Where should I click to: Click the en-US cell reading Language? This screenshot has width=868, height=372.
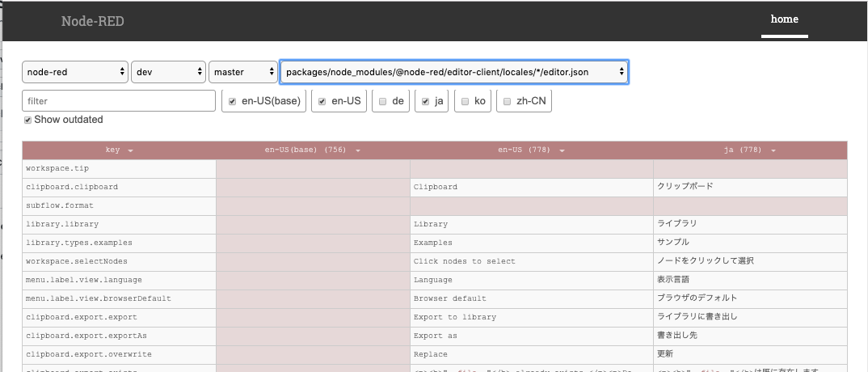pos(532,281)
